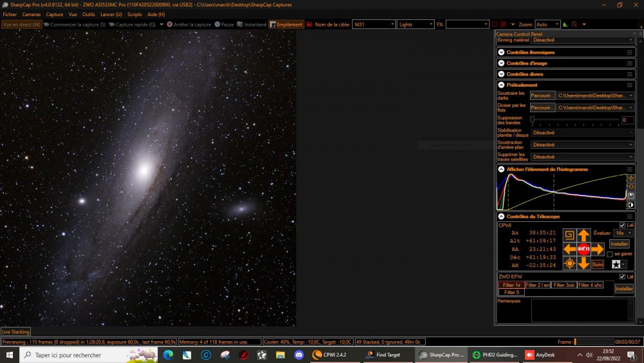Click the crosshair target icon
Viewport: 644px width, 363px height.
569,263
